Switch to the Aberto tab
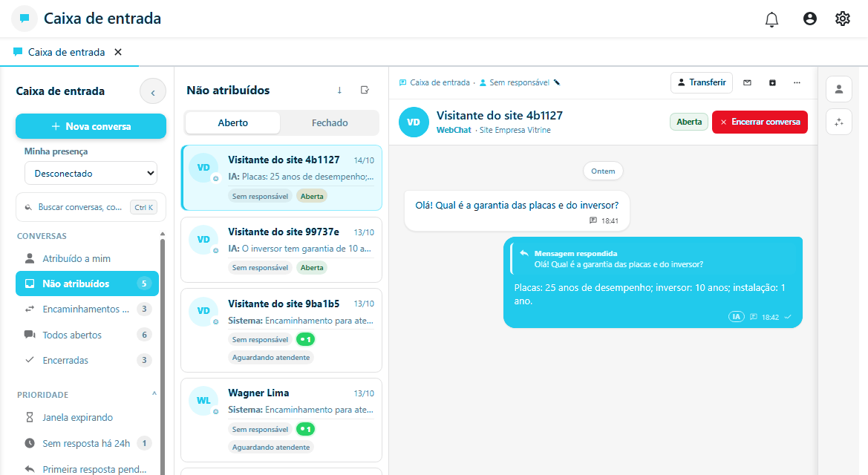The image size is (868, 475). tap(232, 123)
